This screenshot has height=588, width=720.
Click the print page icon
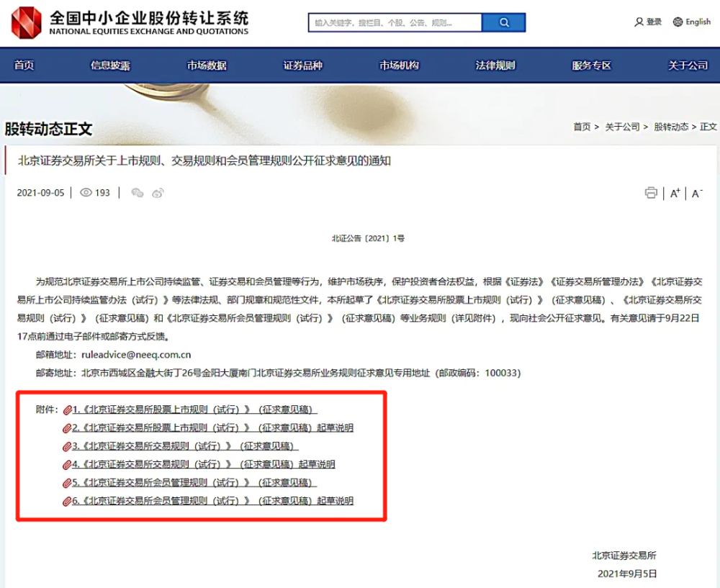pos(651,193)
